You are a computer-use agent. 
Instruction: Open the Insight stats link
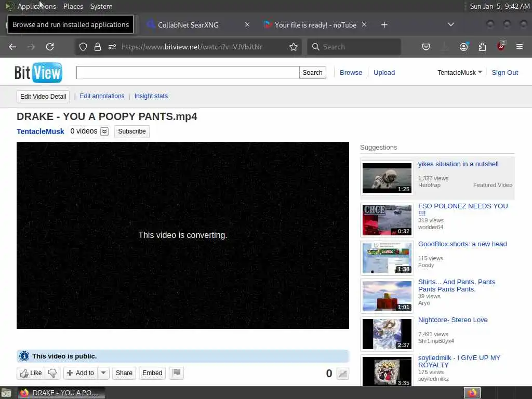pos(151,96)
